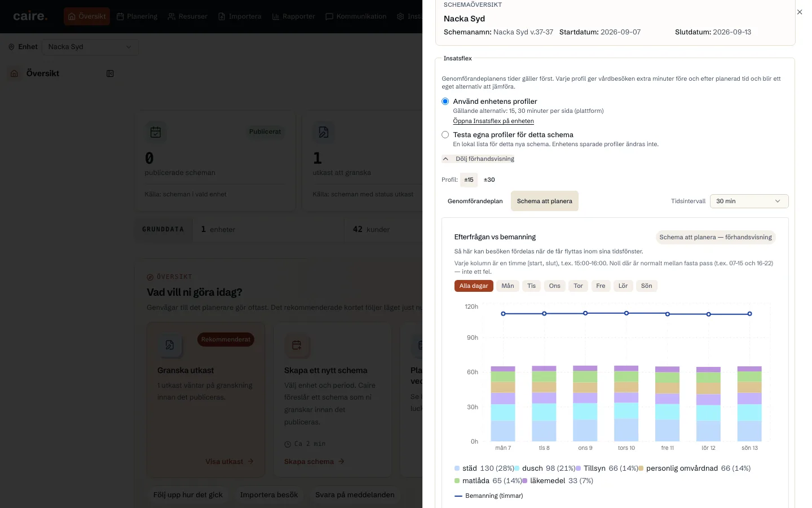This screenshot has width=812, height=508.
Task: Select 'Använd enhetens profiler' radio option
Action: 445,102
